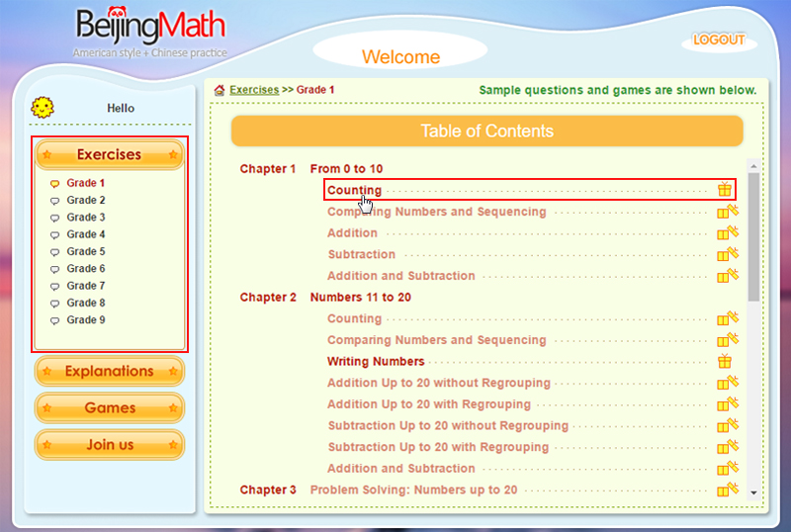
Task: Select Grade 8 in the sidebar
Action: 86,303
